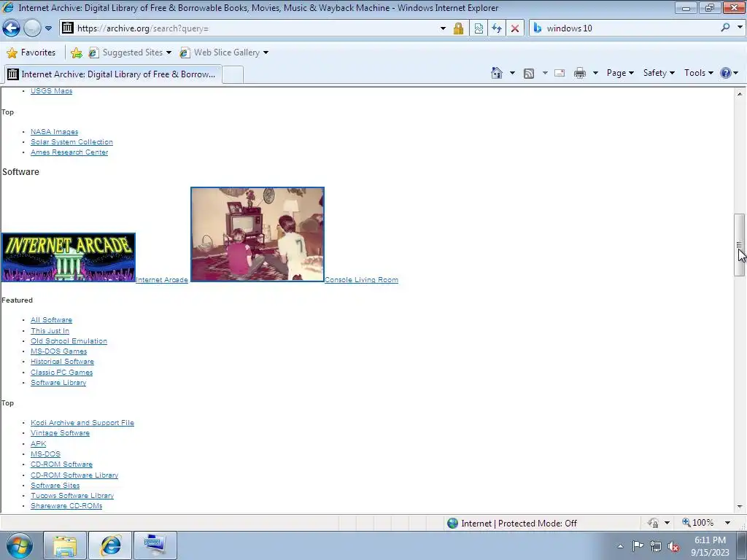This screenshot has width=747, height=560.
Task: Open the recent pages dropdown arrow
Action: point(48,28)
